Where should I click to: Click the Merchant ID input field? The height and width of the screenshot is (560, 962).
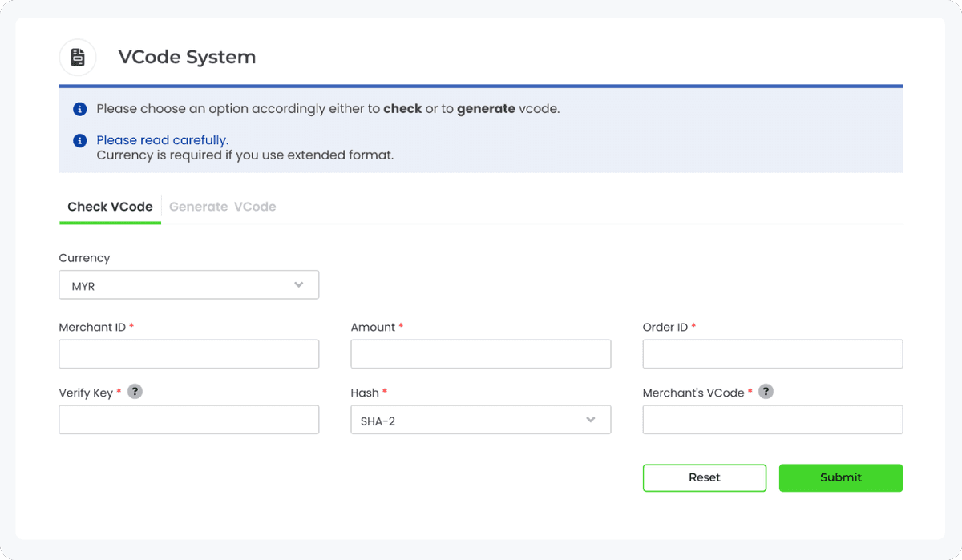pos(188,353)
